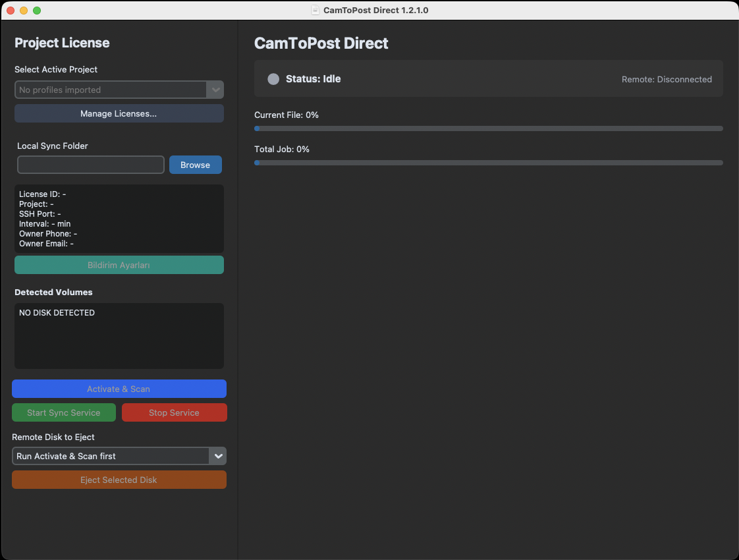
Task: Click the CamToPost Direct main heading
Action: (321, 43)
